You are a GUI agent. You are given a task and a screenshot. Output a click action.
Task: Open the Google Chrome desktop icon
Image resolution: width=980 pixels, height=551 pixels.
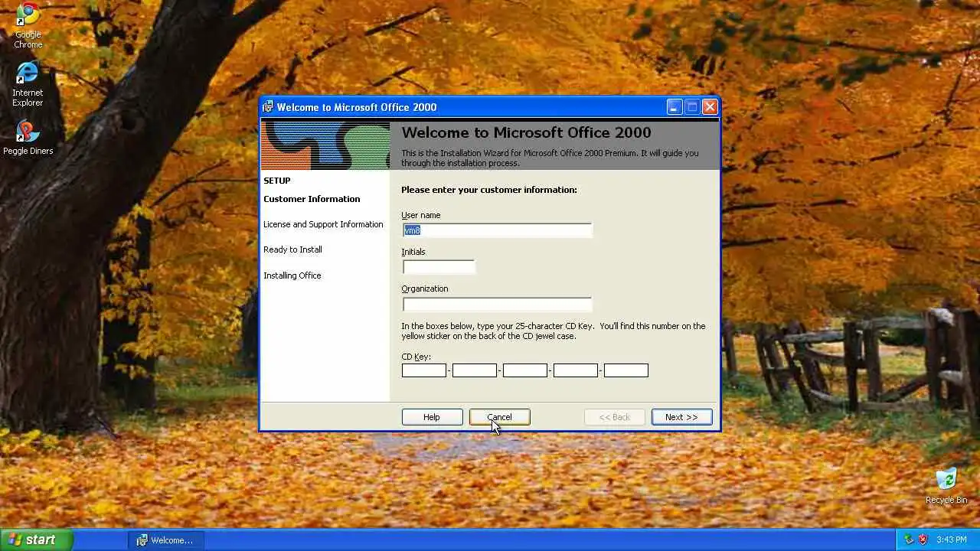click(x=28, y=24)
